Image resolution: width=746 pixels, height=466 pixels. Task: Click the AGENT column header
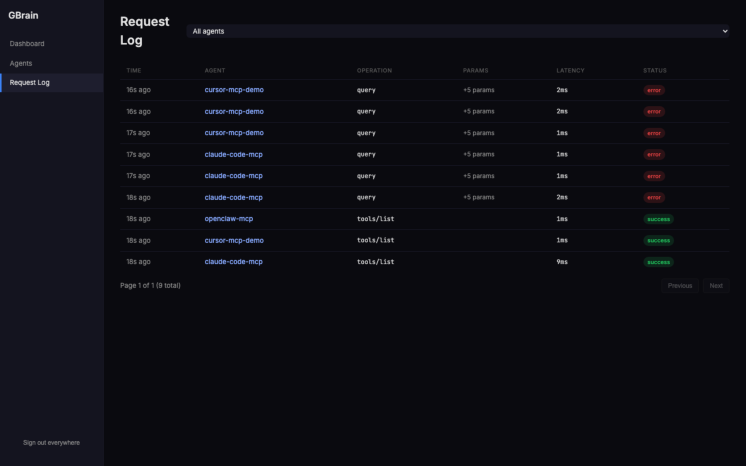pos(215,70)
